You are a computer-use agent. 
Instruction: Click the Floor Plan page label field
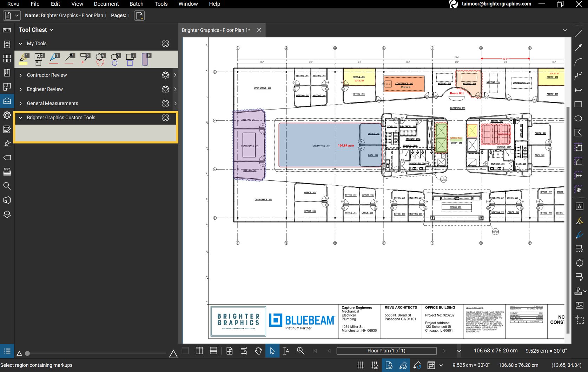point(386,351)
